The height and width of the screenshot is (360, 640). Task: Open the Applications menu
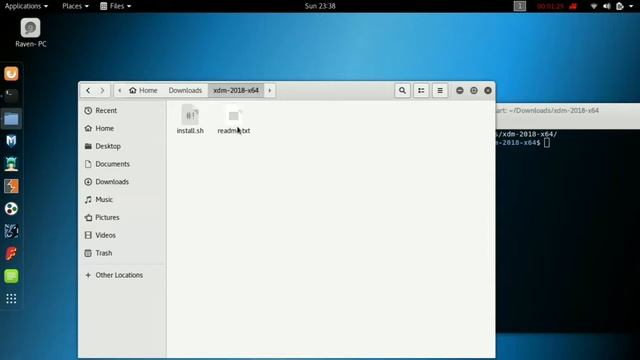(26, 6)
